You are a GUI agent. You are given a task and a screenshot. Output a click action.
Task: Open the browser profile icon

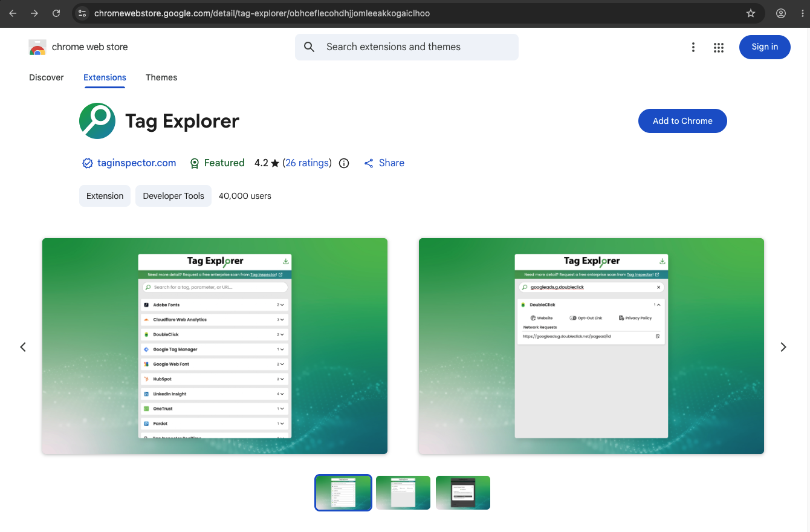coord(781,13)
